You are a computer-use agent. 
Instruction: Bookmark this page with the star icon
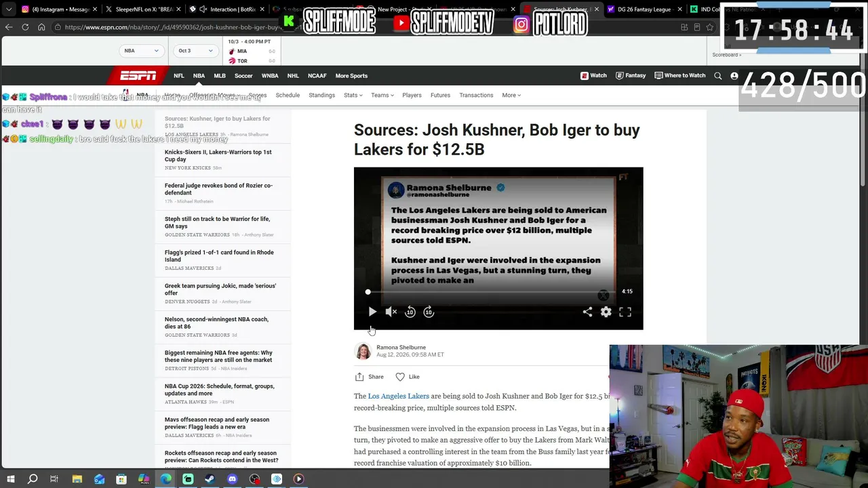(x=710, y=27)
